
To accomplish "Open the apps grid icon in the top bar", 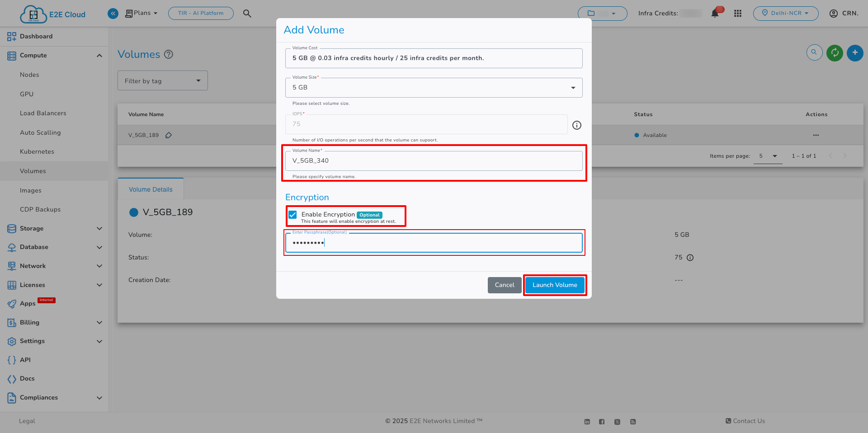I will coord(738,13).
